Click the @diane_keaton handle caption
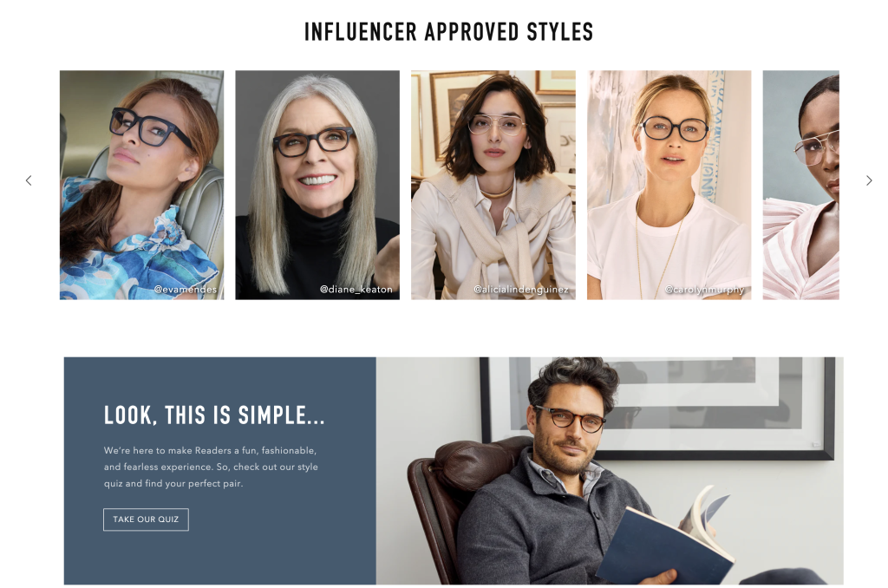This screenshot has width=888, height=588. point(356,290)
